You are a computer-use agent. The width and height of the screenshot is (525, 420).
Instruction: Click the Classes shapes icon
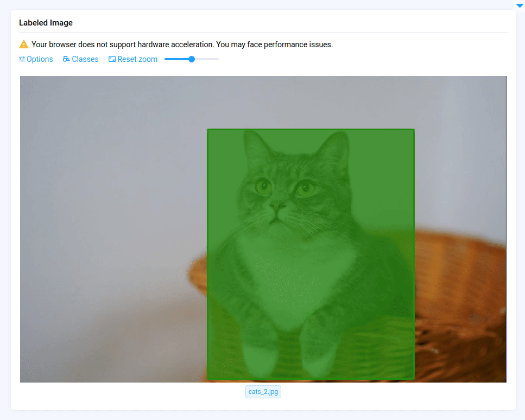[66, 59]
